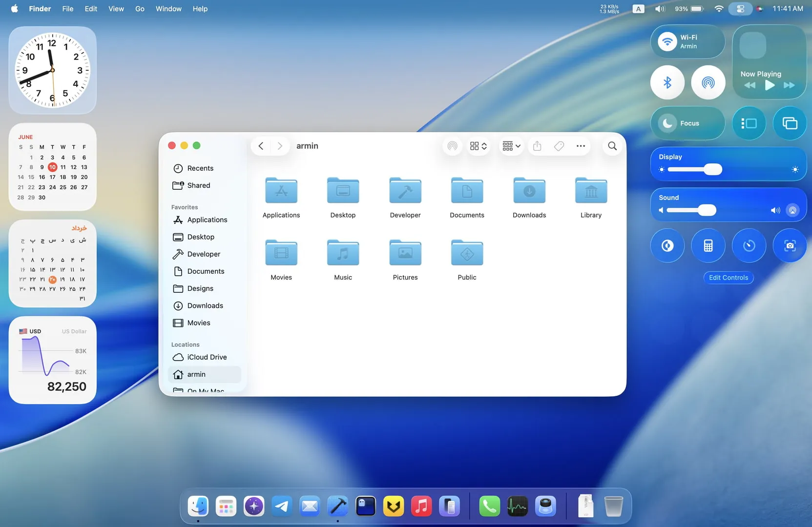Open the Window menu
The height and width of the screenshot is (527, 812).
point(168,9)
